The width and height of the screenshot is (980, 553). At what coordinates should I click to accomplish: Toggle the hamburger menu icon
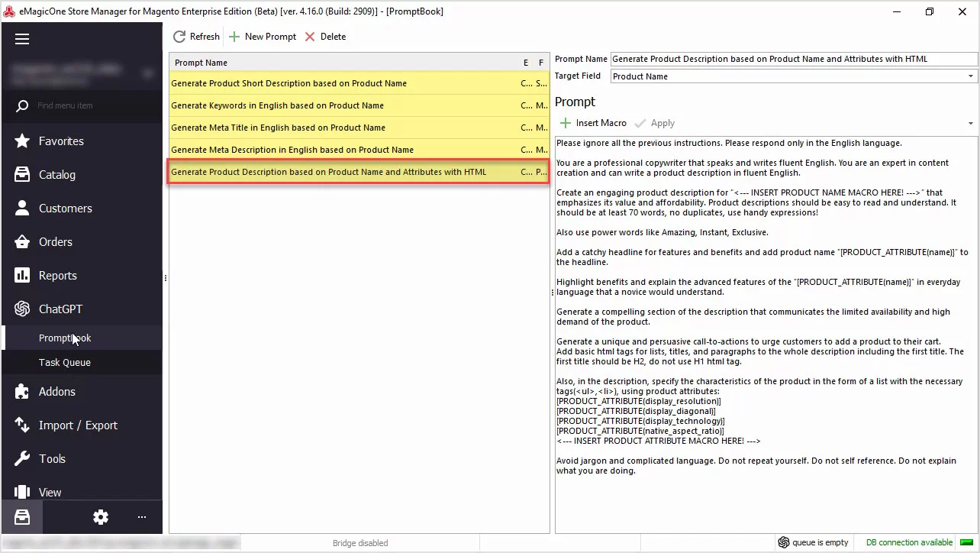[x=22, y=39]
